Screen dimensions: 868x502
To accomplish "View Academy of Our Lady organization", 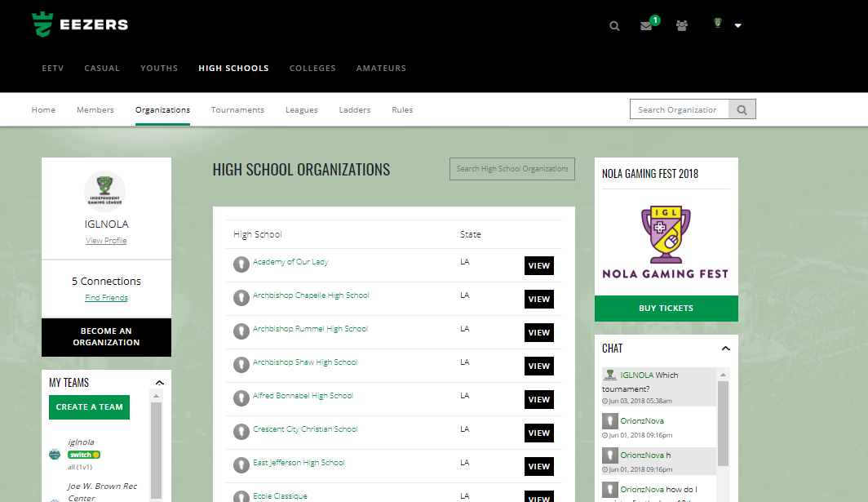I will pos(539,266).
